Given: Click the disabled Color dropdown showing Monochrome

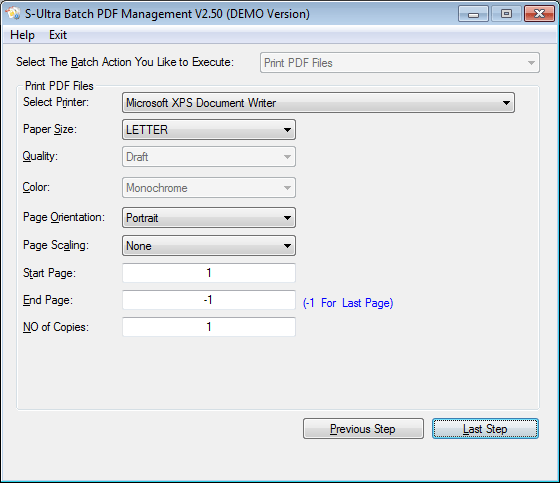Looking at the screenshot, I should tap(209, 188).
